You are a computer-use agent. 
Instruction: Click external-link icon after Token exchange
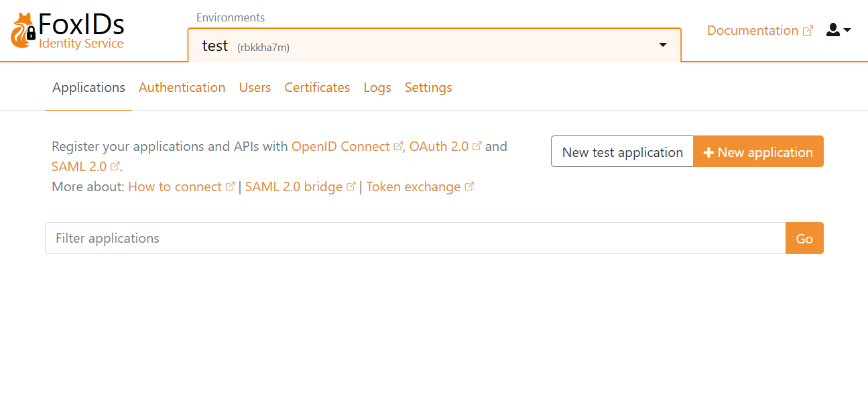[x=469, y=186]
